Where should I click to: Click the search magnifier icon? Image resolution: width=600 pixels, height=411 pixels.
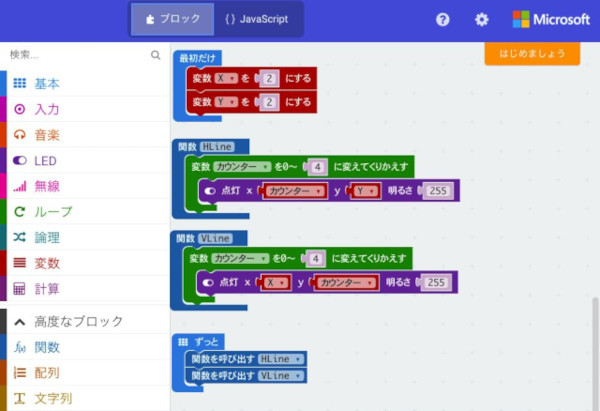point(155,56)
